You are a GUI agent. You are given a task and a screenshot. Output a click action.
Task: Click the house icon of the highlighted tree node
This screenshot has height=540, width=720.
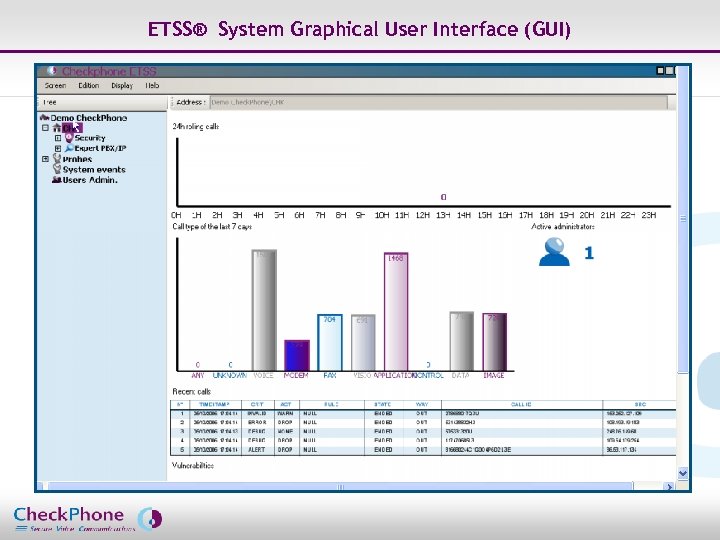coord(56,128)
